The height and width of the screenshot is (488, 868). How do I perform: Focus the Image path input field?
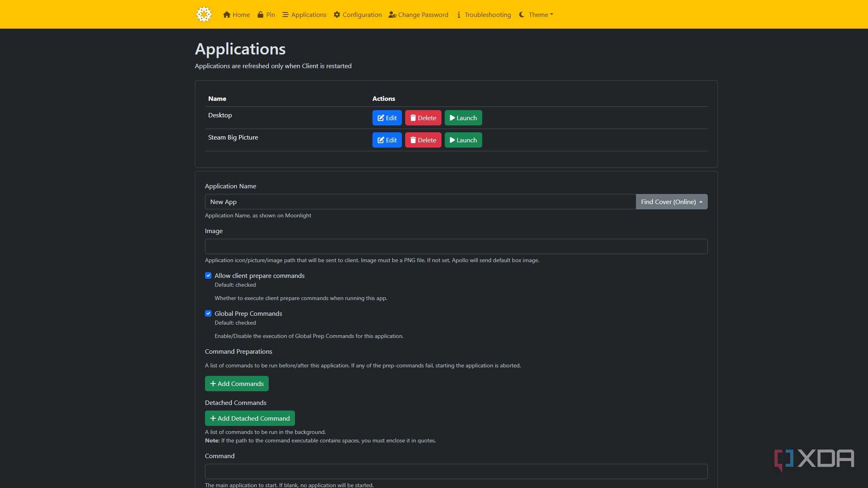pyautogui.click(x=456, y=246)
